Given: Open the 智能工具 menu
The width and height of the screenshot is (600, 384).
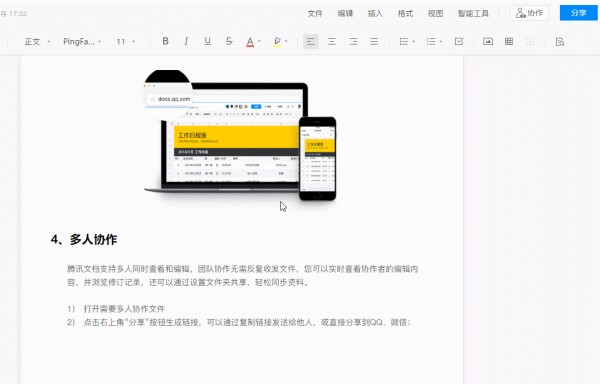Looking at the screenshot, I should [x=473, y=13].
